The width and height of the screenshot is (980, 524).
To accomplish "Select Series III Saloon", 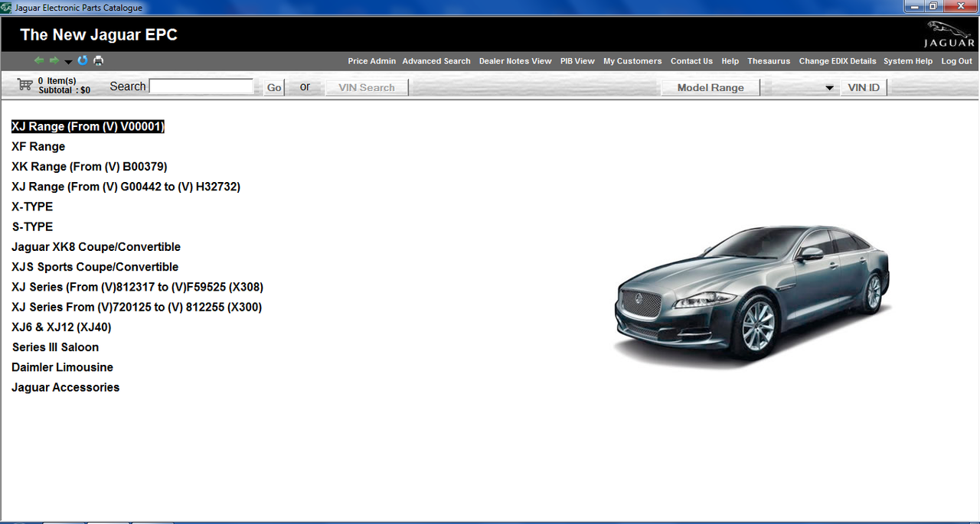I will point(55,347).
